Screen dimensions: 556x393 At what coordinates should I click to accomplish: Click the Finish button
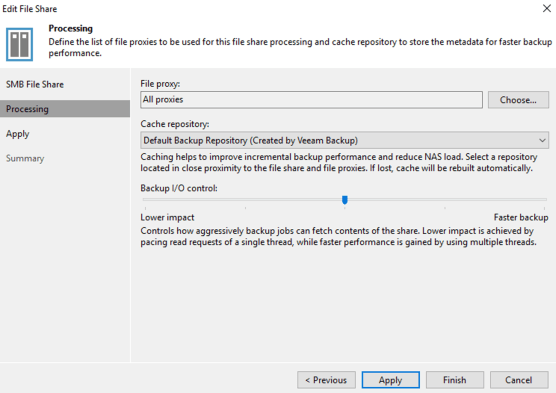tap(455, 380)
